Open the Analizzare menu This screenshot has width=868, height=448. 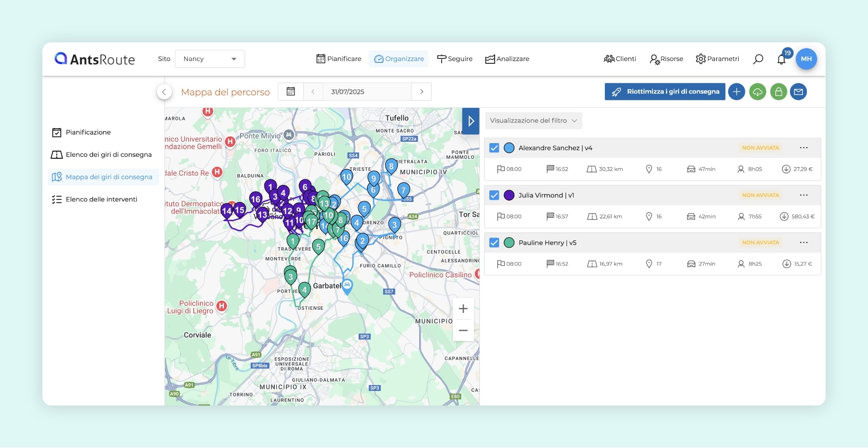tap(507, 59)
